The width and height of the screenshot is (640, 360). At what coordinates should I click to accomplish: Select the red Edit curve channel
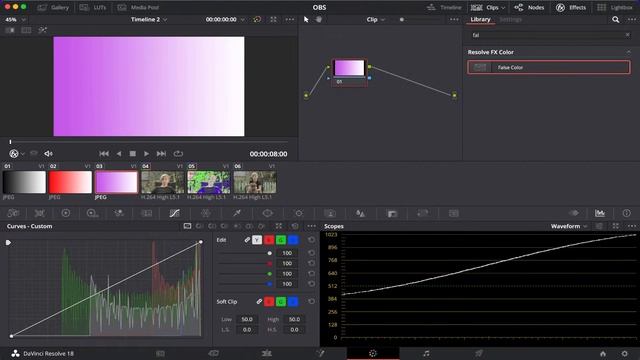coord(269,240)
